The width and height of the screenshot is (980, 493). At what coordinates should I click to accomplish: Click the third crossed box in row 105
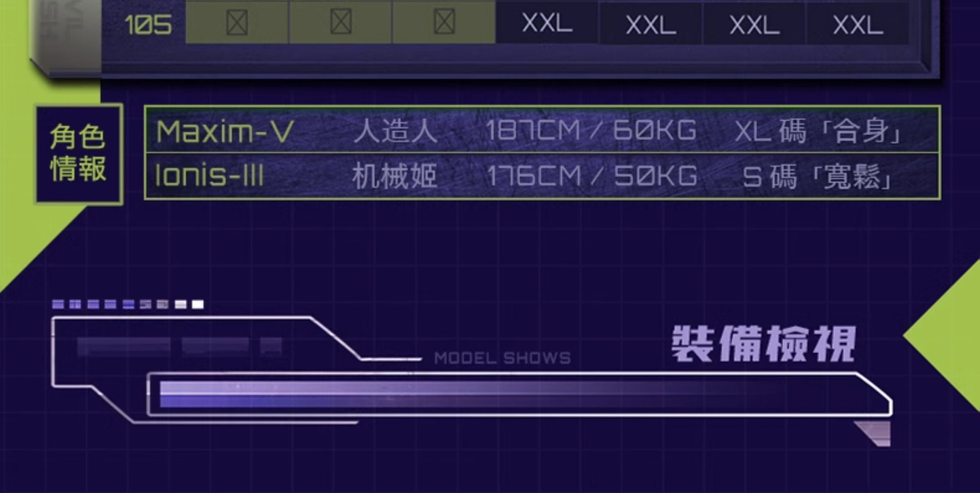(x=445, y=22)
